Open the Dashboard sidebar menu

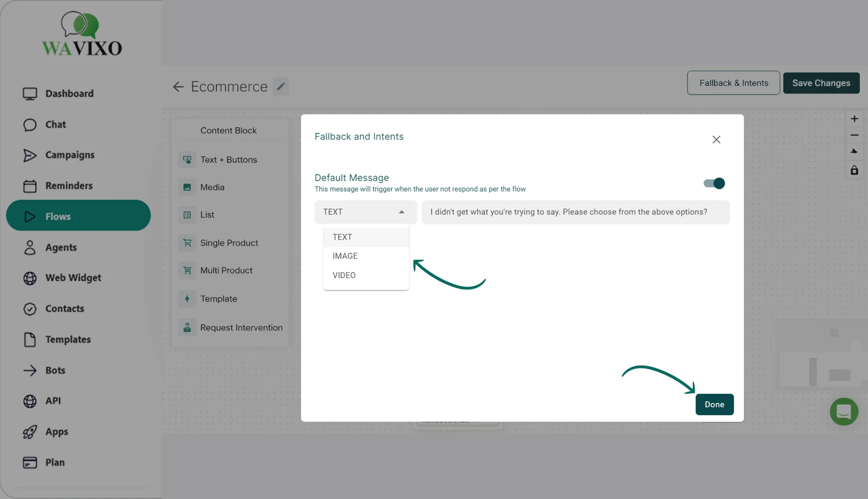coord(69,94)
